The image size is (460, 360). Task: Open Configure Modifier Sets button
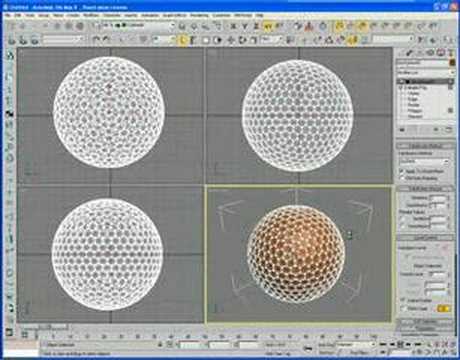(449, 129)
